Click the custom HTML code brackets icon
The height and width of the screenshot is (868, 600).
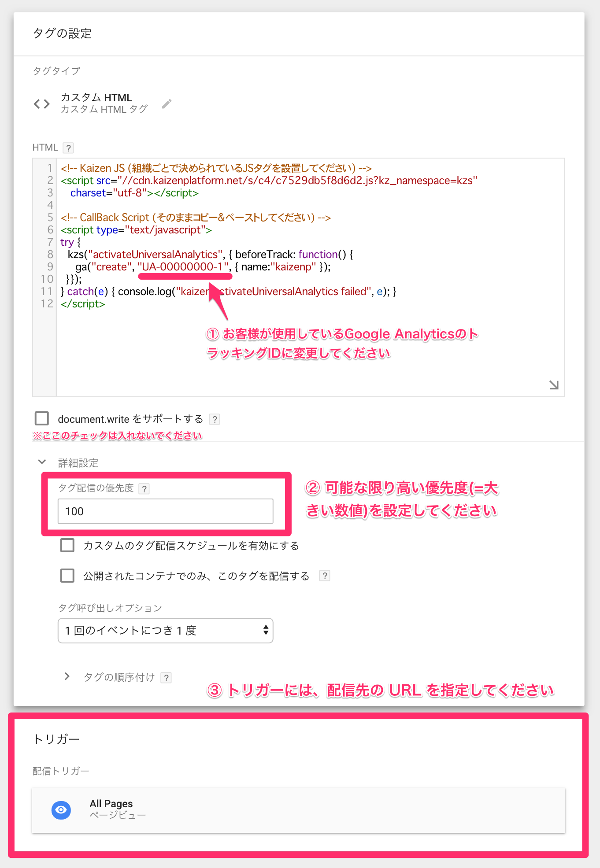pos(42,104)
